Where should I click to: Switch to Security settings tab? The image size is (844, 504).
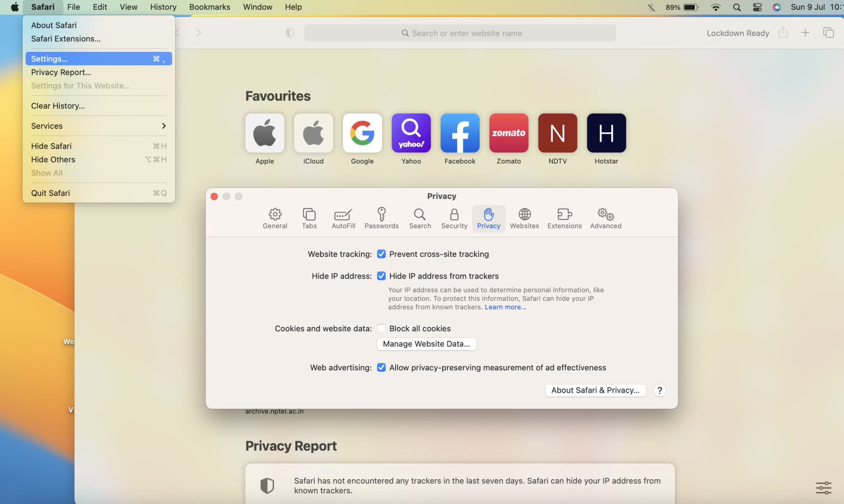click(x=454, y=218)
